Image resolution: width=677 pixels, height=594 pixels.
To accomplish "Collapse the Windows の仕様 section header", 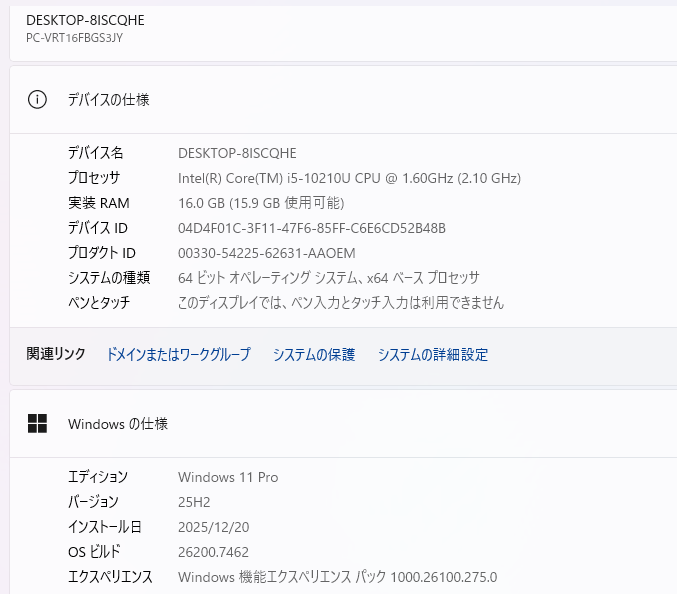I will [340, 424].
